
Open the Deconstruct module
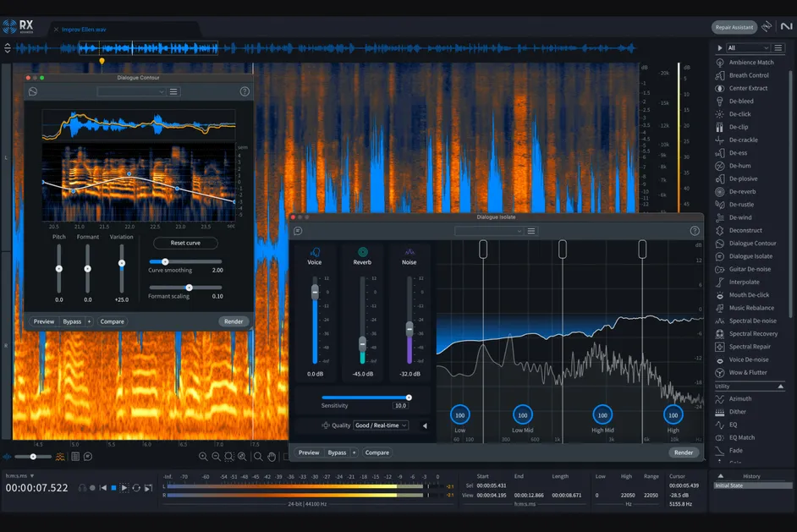739,230
